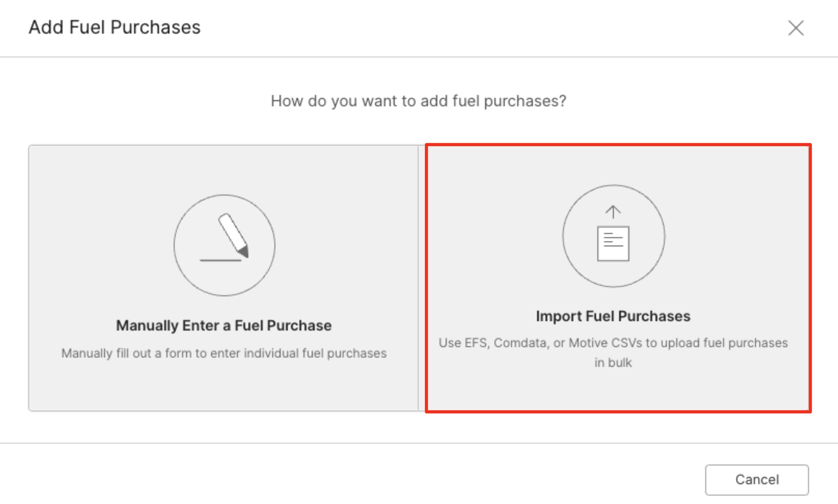Image resolution: width=838 pixels, height=504 pixels.
Task: Click the manual entry card description text
Action: pos(224,353)
